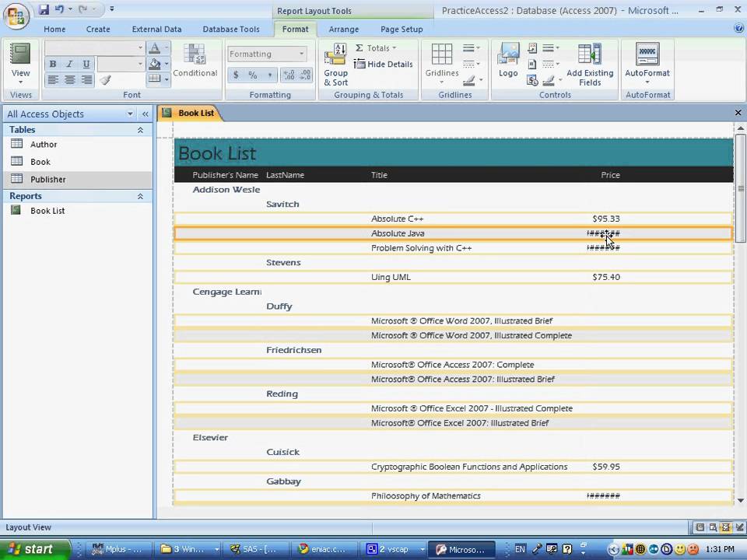The width and height of the screenshot is (747, 560).
Task: Apply the fill/back color bucket
Action: [x=154, y=64]
